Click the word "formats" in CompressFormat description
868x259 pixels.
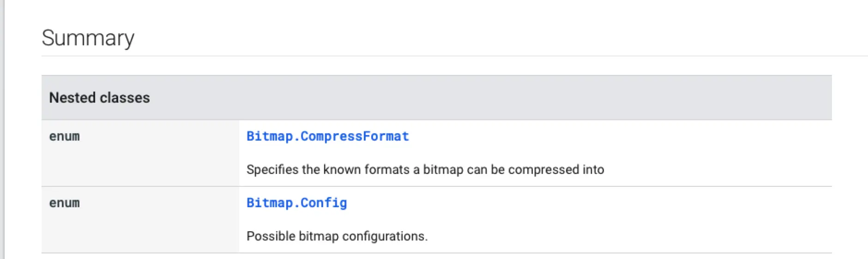click(386, 170)
